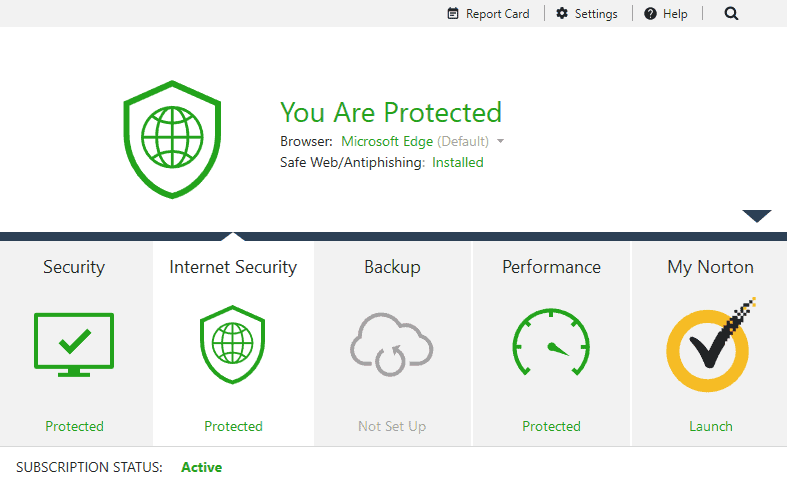Go to the My Norton tab title
The height and width of the screenshot is (483, 787).
(710, 267)
